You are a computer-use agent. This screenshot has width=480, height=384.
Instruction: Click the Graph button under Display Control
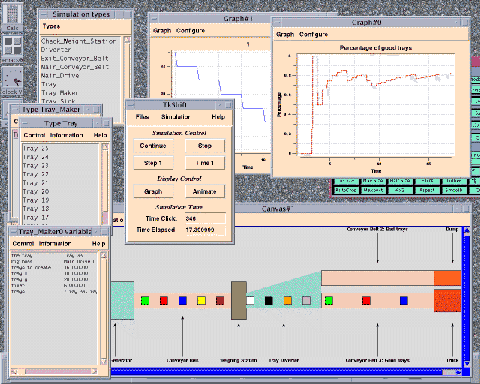click(x=153, y=192)
